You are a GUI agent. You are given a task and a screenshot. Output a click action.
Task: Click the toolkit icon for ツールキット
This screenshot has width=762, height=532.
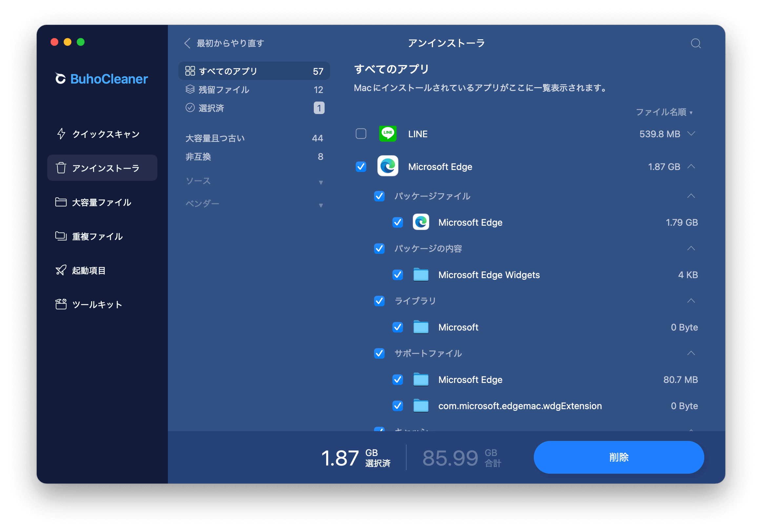click(61, 304)
